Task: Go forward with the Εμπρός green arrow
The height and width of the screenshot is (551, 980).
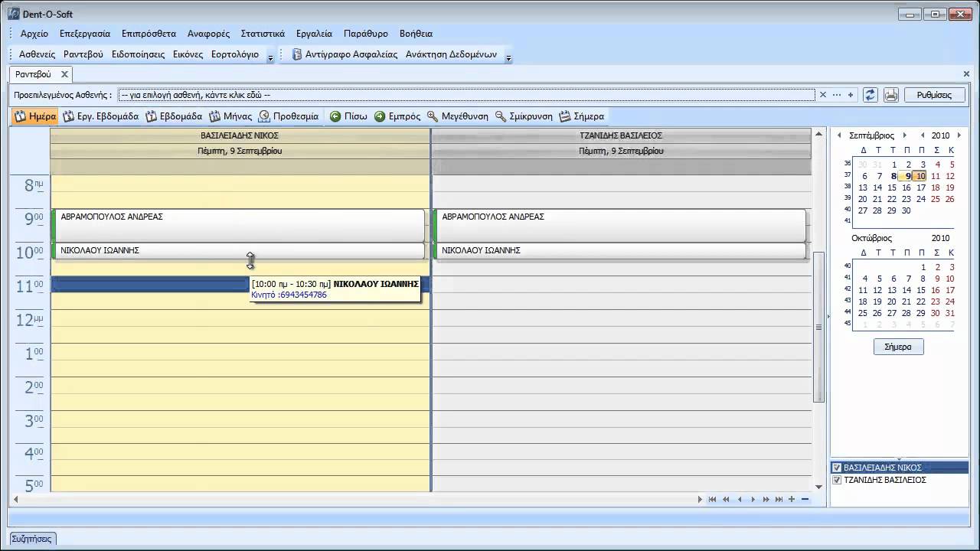Action: point(397,116)
